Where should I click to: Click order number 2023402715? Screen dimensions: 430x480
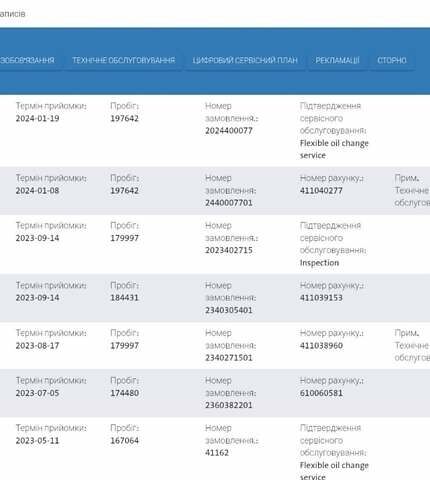(x=229, y=250)
